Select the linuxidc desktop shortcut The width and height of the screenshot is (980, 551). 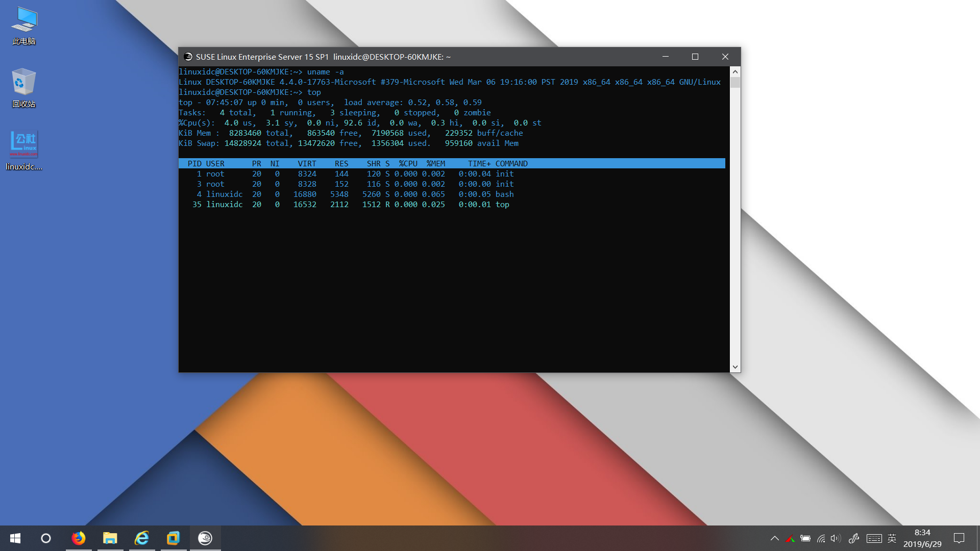23,151
